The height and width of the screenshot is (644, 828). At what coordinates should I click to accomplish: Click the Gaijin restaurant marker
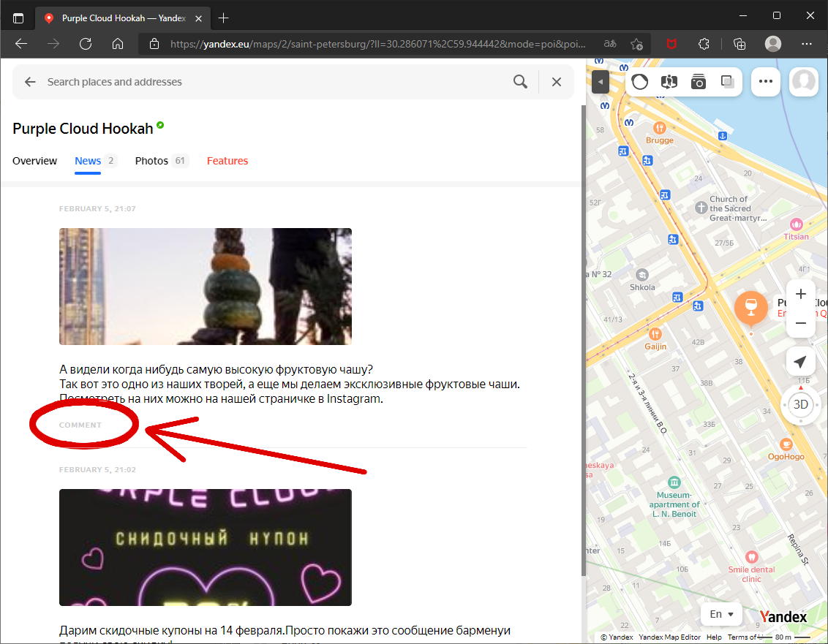tap(655, 334)
